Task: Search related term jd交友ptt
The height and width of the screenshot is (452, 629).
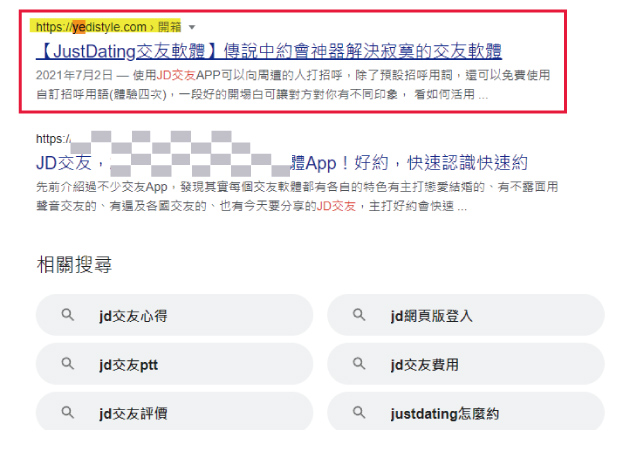Action: coord(174,365)
